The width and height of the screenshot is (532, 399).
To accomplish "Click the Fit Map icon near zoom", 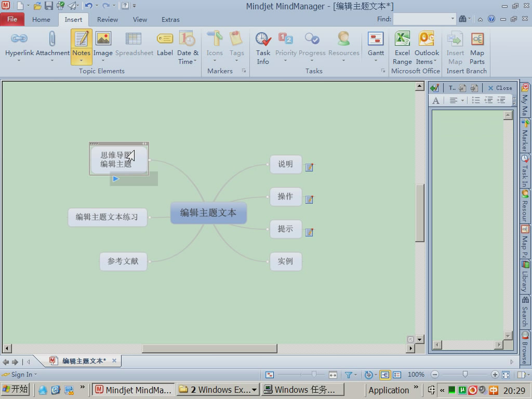I will (x=506, y=375).
